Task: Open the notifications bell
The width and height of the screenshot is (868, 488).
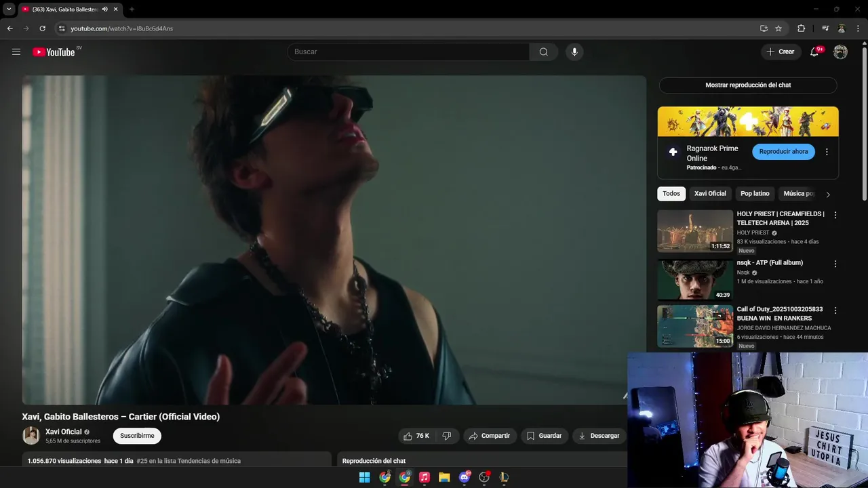Action: [x=814, y=52]
